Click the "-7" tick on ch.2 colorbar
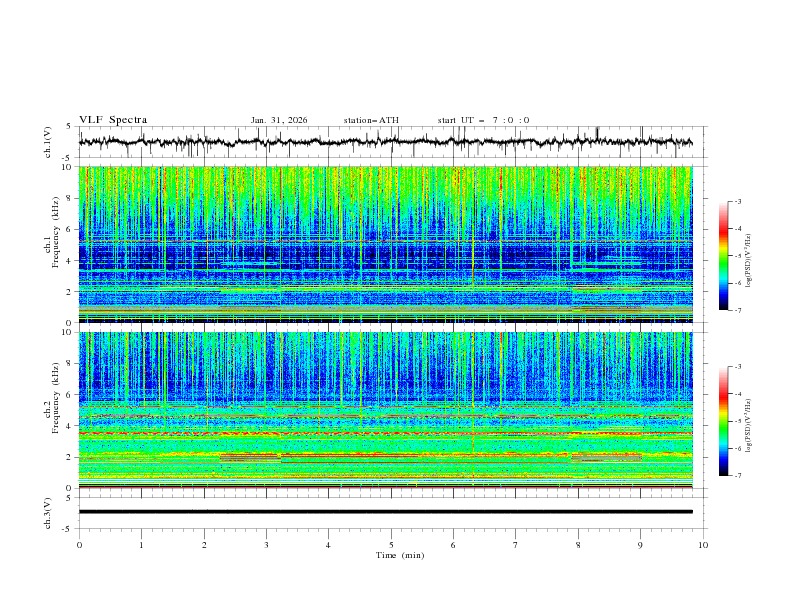This screenshot has width=792, height=612. coord(737,475)
